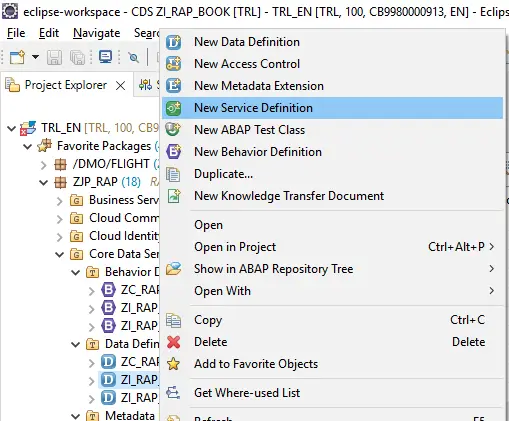Click the New Access Control icon

coord(173,64)
